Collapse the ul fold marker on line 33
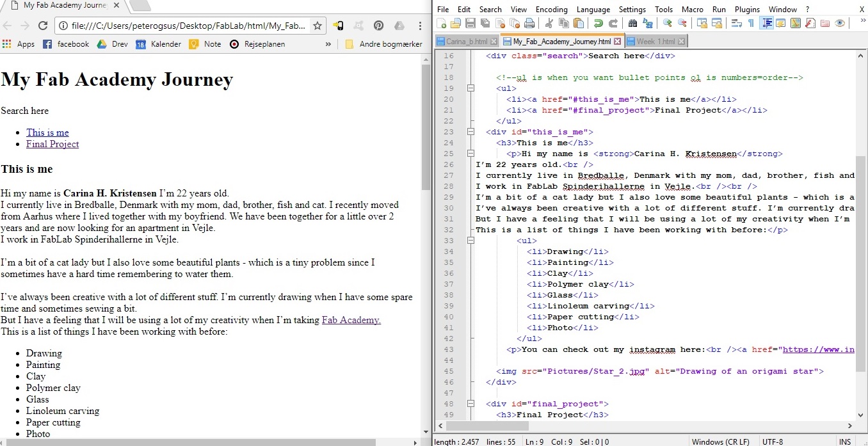868x446 pixels. click(471, 241)
